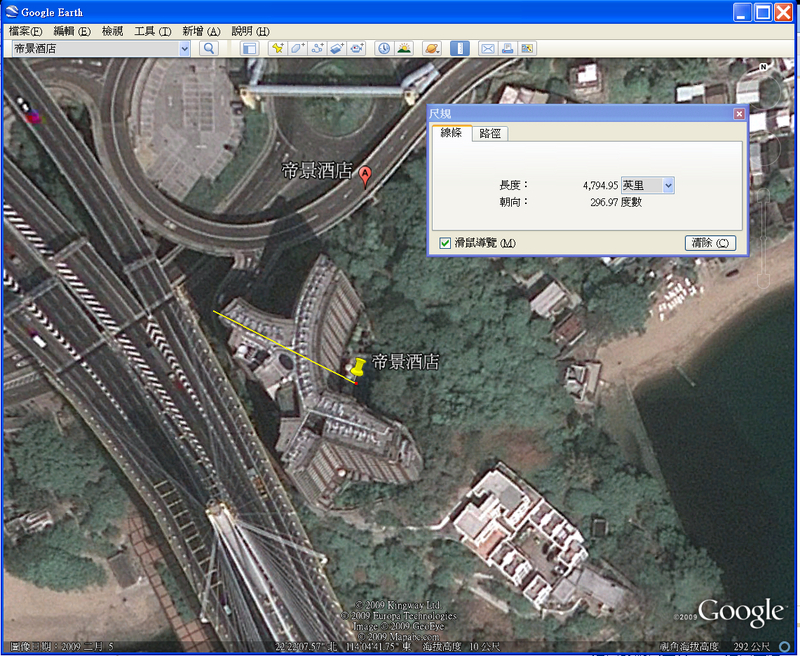Click the email envelope icon
This screenshot has height=656, width=800.
[x=487, y=48]
